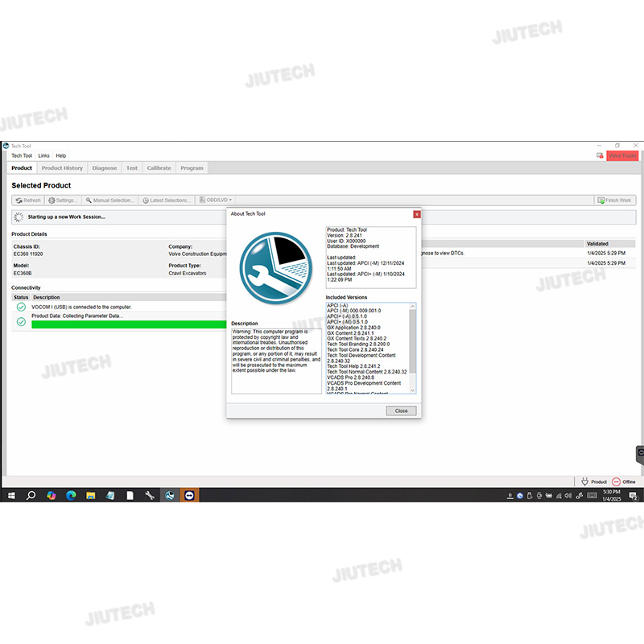Click the Refresh toolbar button

tap(28, 200)
